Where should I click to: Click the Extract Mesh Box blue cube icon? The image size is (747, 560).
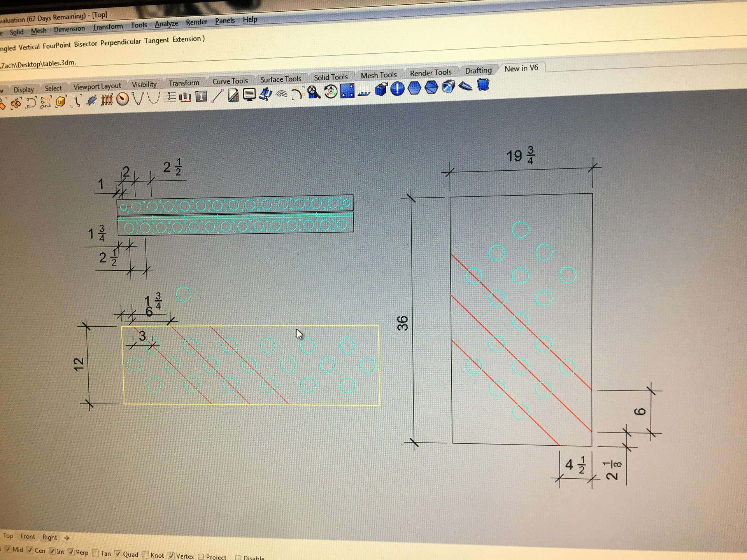[x=381, y=89]
